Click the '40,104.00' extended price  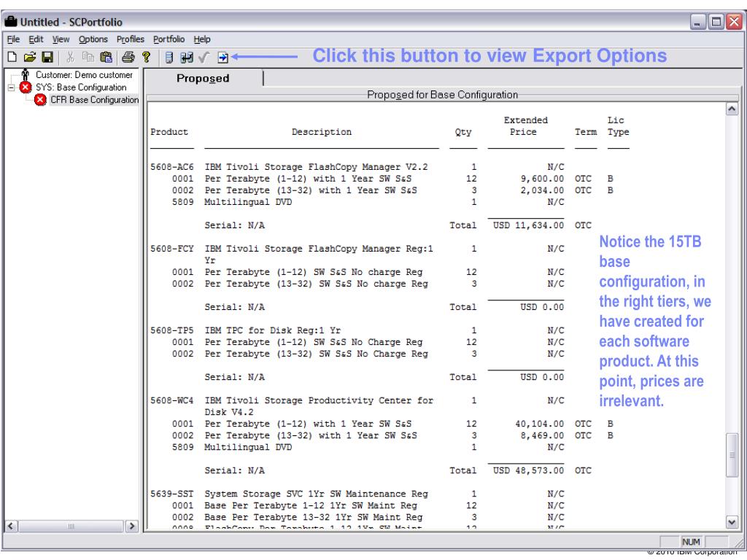(540, 424)
